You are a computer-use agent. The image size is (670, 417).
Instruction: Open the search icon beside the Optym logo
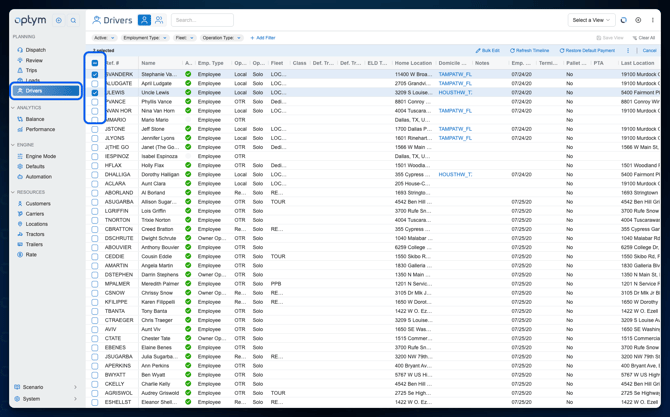point(73,20)
